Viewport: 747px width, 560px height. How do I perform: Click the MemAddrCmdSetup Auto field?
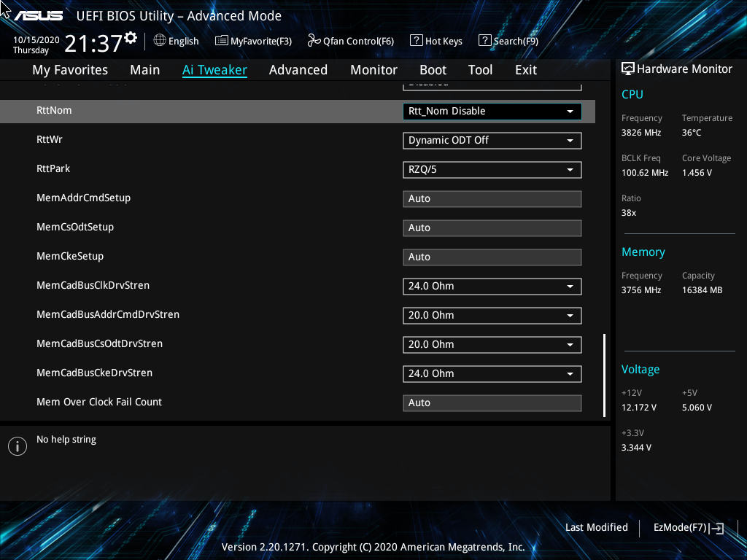[492, 199]
